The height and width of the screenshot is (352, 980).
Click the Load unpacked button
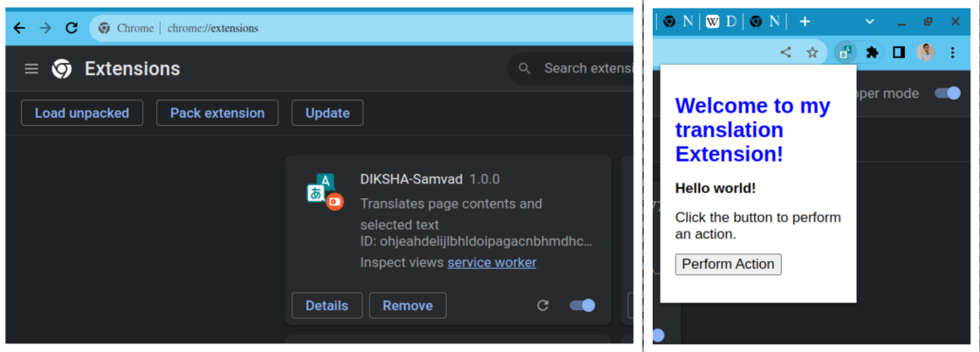click(x=82, y=113)
